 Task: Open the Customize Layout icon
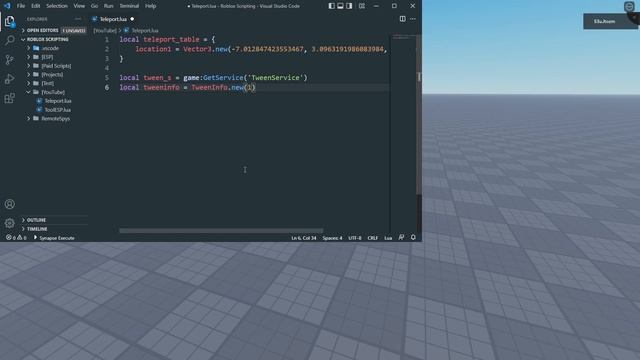click(362, 6)
